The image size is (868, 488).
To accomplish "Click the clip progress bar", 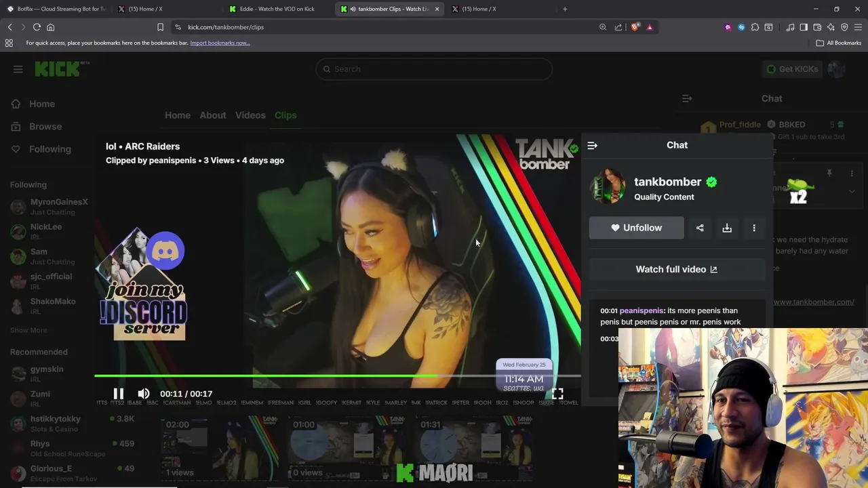I will (337, 375).
